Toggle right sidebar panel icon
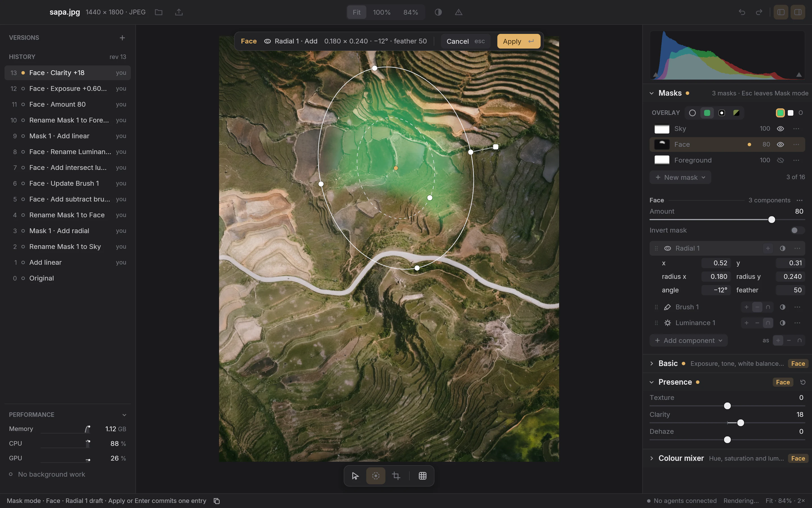 [x=798, y=12]
